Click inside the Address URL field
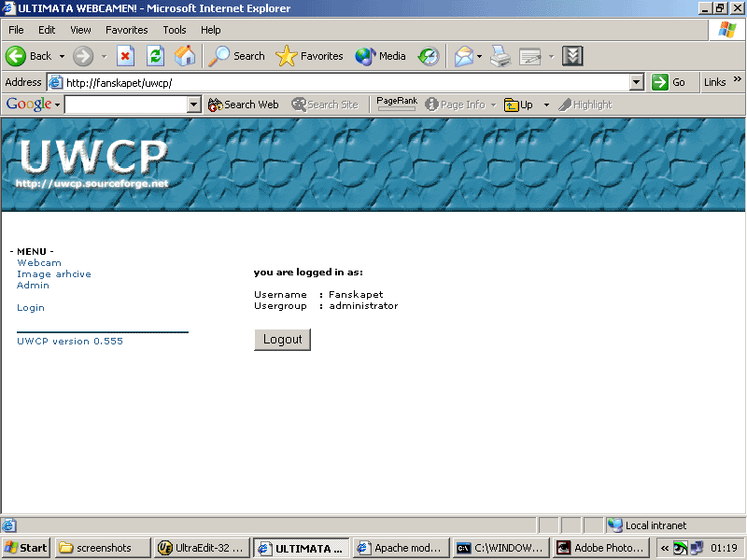This screenshot has width=747, height=560. point(346,82)
